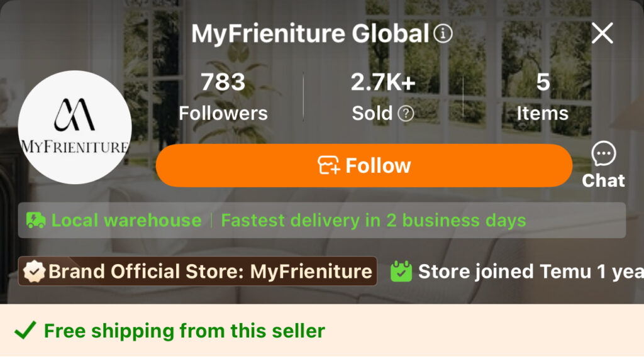The width and height of the screenshot is (644, 364).
Task: Open the Chat speech bubble icon
Action: 604,154
